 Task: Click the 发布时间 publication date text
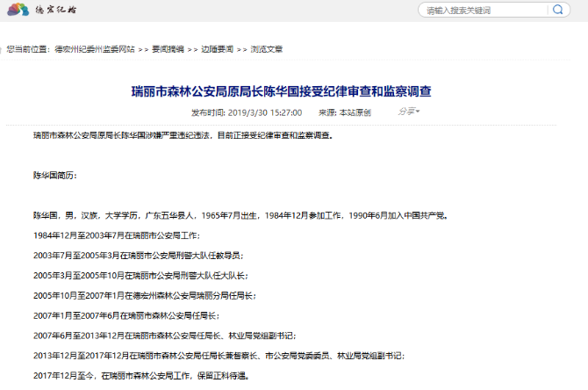point(246,112)
